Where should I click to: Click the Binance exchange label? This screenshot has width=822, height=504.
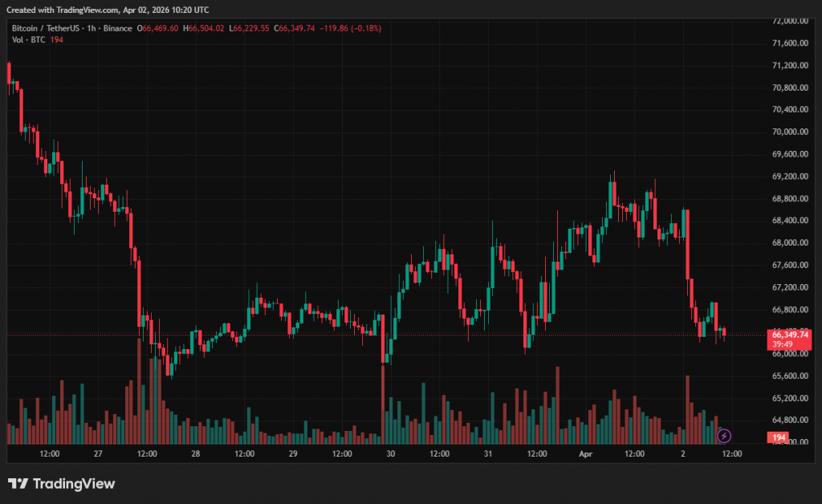click(x=118, y=29)
